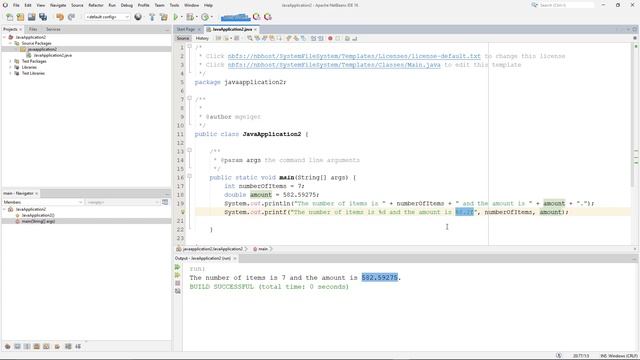640x360 pixels.
Task: Toggle the last sort filter in Navigator bar
Action: click(x=78, y=346)
